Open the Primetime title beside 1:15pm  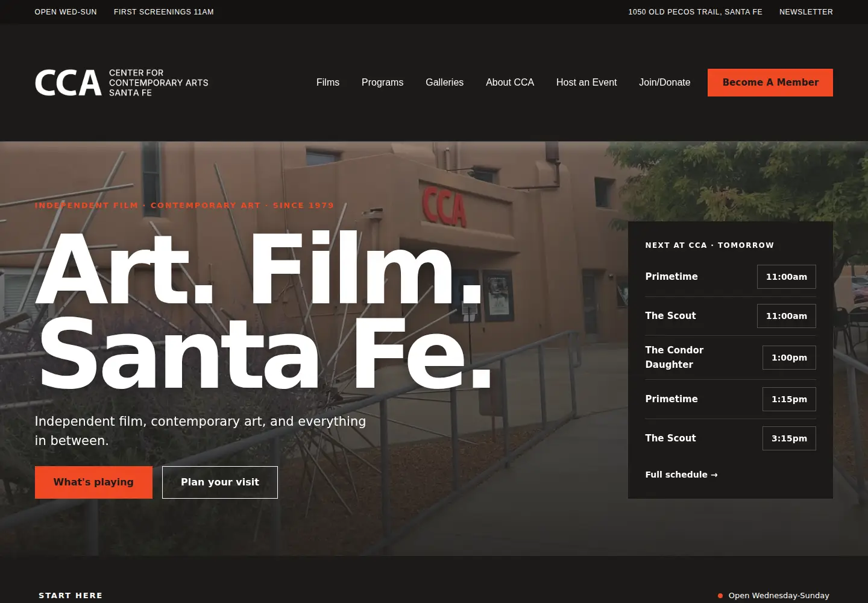point(671,399)
